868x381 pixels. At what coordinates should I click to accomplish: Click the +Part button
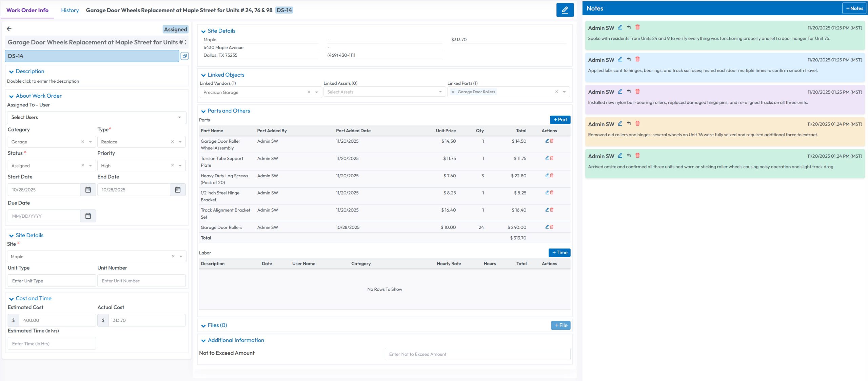click(560, 119)
